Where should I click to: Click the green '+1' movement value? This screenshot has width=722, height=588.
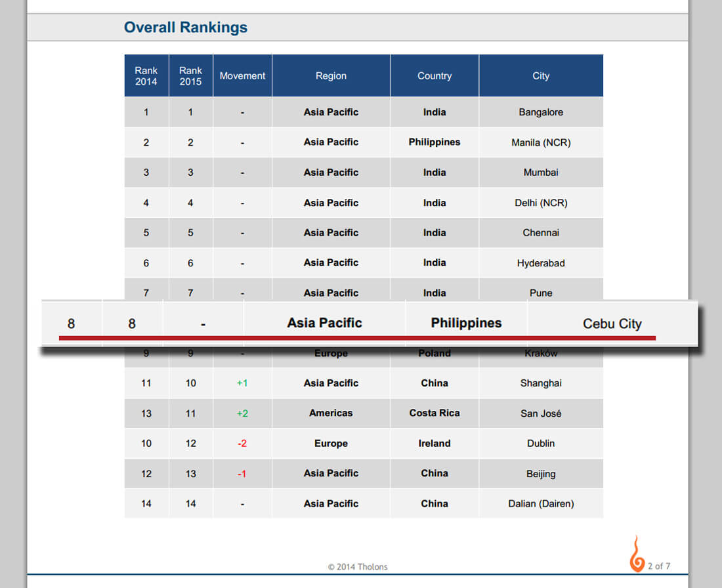click(x=242, y=383)
